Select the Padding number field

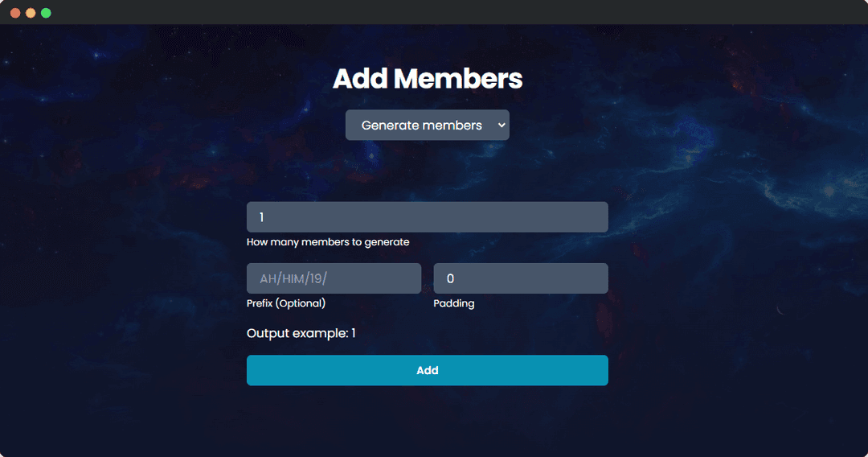coord(521,278)
